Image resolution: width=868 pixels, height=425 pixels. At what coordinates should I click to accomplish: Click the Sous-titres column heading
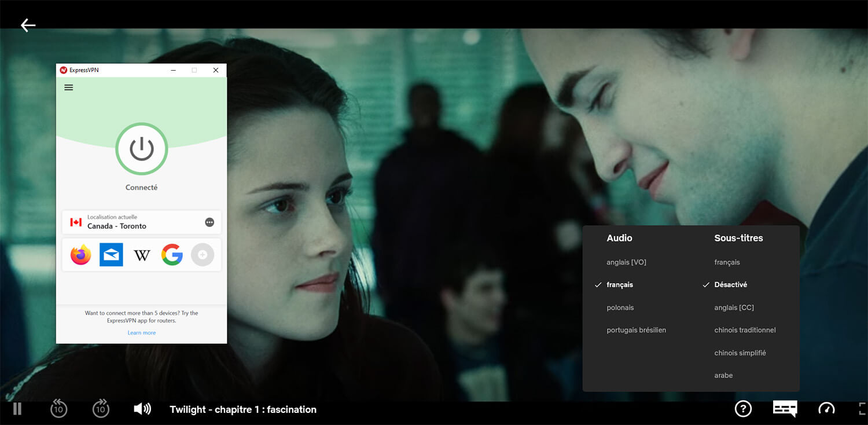(738, 238)
